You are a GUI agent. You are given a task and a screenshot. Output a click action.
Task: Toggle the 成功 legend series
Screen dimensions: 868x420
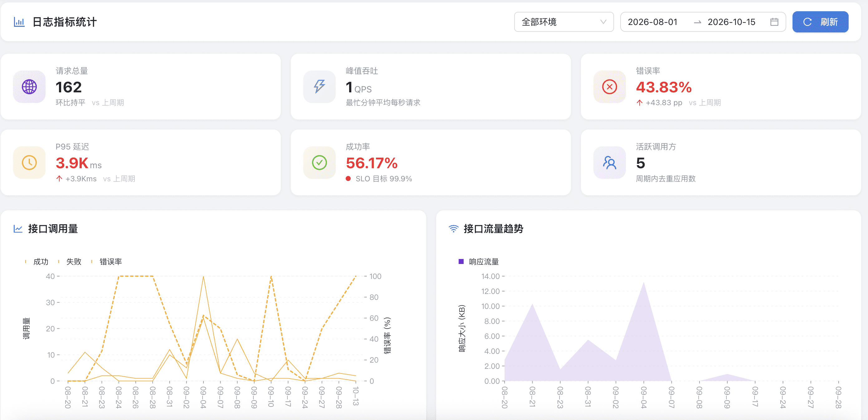pos(37,261)
